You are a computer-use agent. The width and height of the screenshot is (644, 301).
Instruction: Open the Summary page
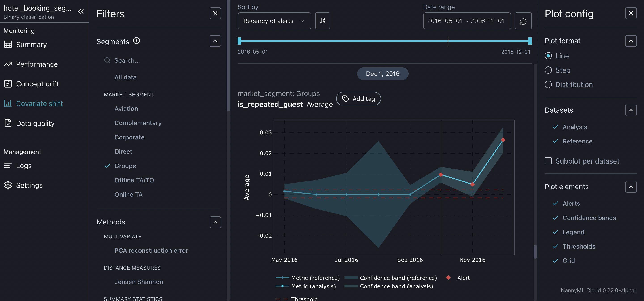pos(31,45)
